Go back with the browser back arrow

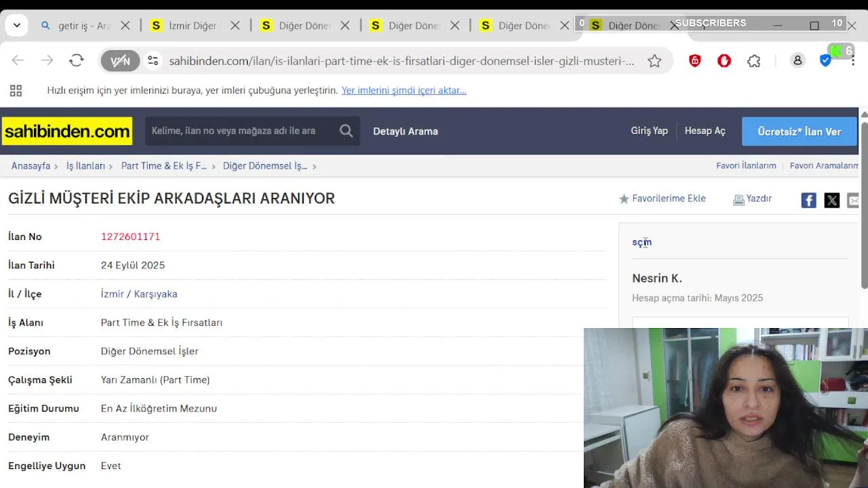click(18, 60)
